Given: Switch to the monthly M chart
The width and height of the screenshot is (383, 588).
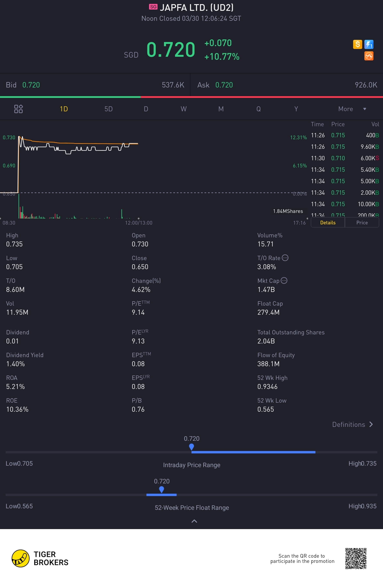Looking at the screenshot, I should point(221,109).
